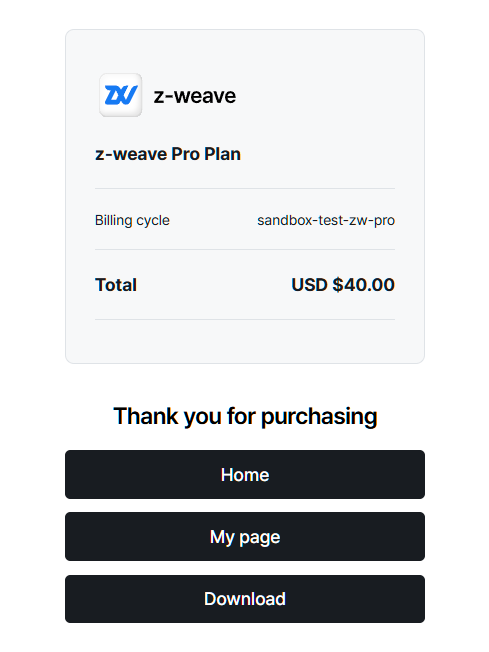The image size is (489, 652).
Task: Click the USD currency code in the total
Action: pos(309,285)
